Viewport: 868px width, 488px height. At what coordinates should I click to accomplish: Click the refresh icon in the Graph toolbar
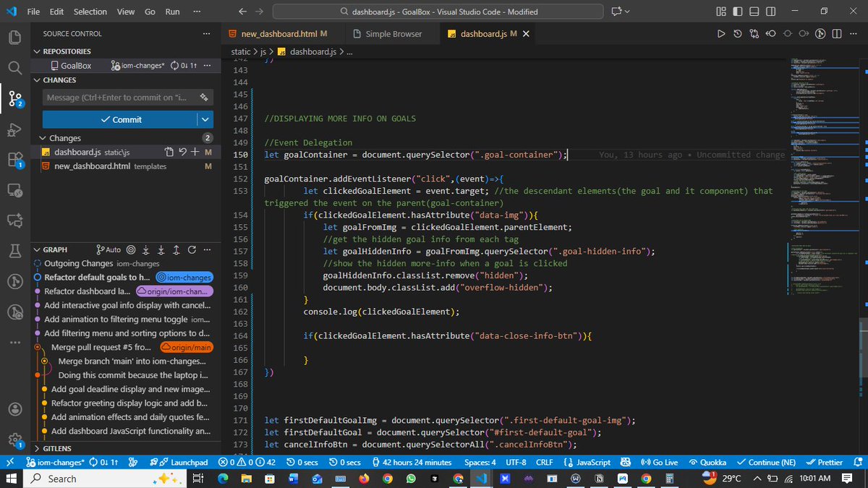(190, 249)
